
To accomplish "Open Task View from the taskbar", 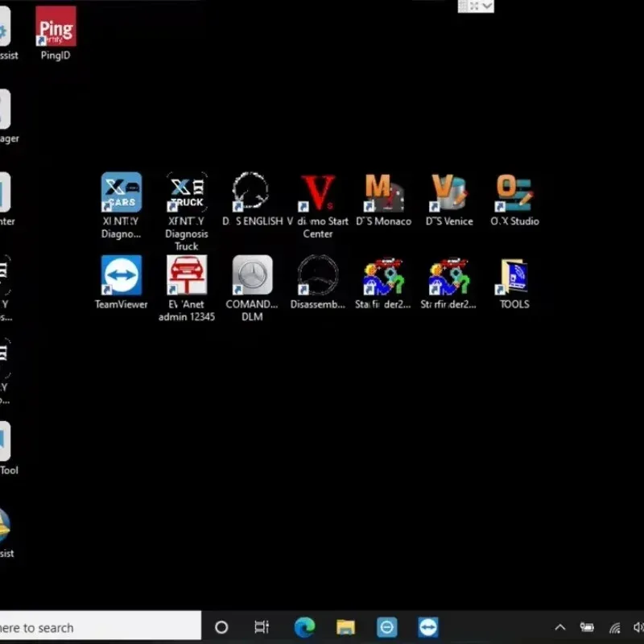I will (262, 627).
